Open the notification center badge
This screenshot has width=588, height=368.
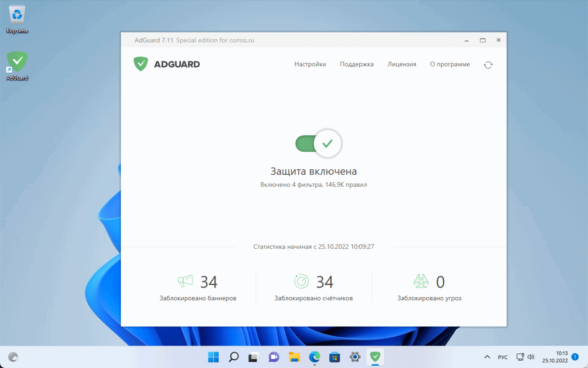click(575, 357)
